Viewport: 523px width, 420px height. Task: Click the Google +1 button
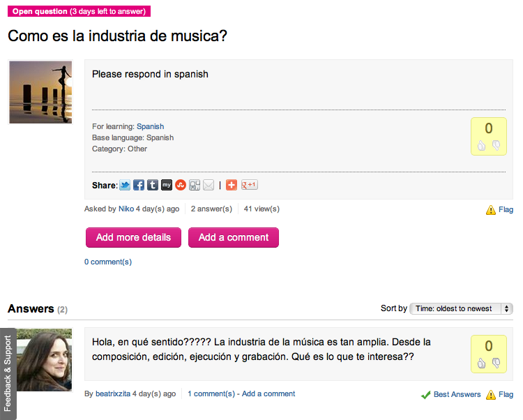click(x=250, y=185)
